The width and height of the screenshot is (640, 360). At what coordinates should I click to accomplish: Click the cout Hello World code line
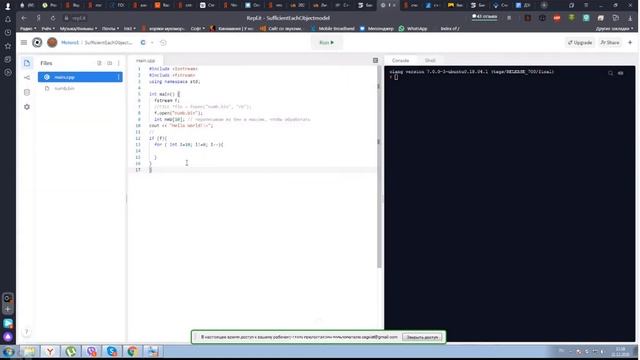(181, 126)
